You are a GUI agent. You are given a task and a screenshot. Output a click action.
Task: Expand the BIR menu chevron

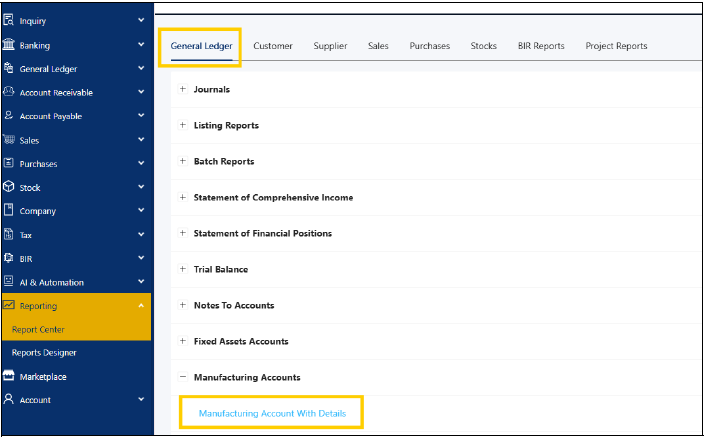[x=141, y=258]
